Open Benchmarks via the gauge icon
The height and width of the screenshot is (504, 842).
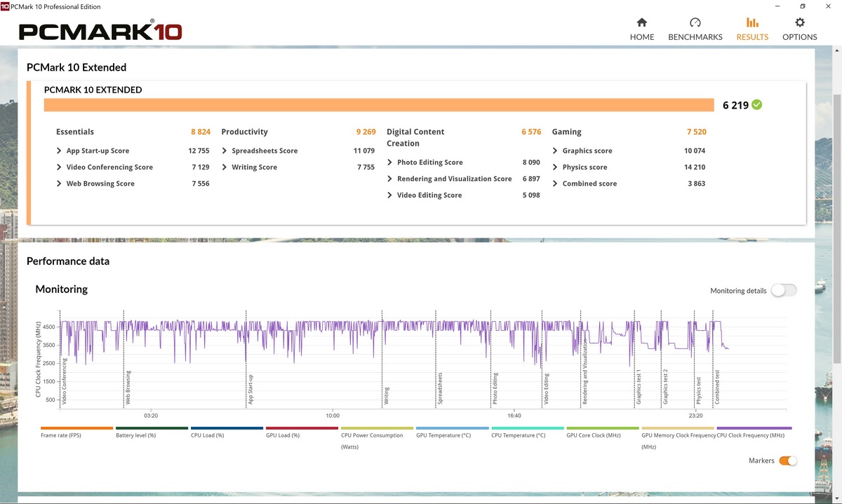pyautogui.click(x=695, y=22)
